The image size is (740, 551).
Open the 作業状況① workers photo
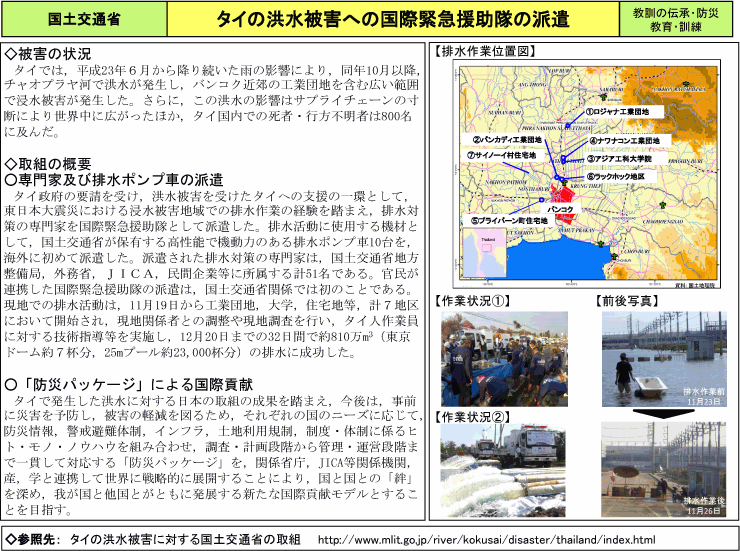click(504, 359)
